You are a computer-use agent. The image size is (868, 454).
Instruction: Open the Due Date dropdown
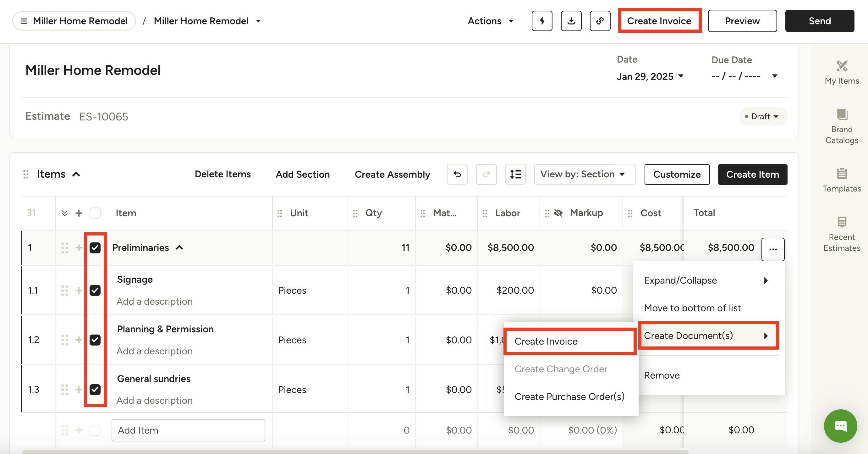pos(744,76)
